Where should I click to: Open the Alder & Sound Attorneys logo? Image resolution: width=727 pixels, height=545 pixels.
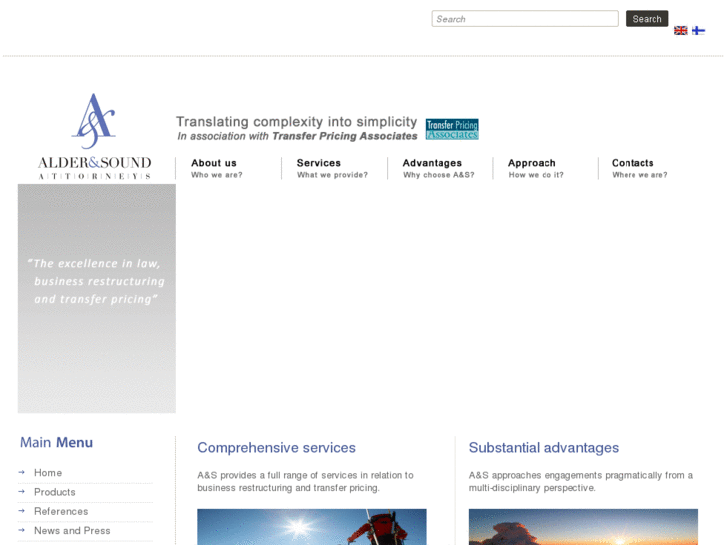tap(95, 136)
